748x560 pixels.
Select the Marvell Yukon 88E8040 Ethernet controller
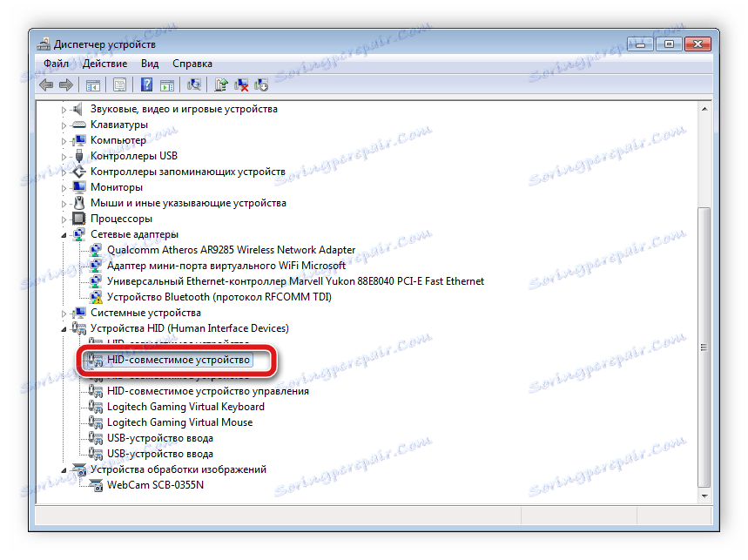(295, 281)
